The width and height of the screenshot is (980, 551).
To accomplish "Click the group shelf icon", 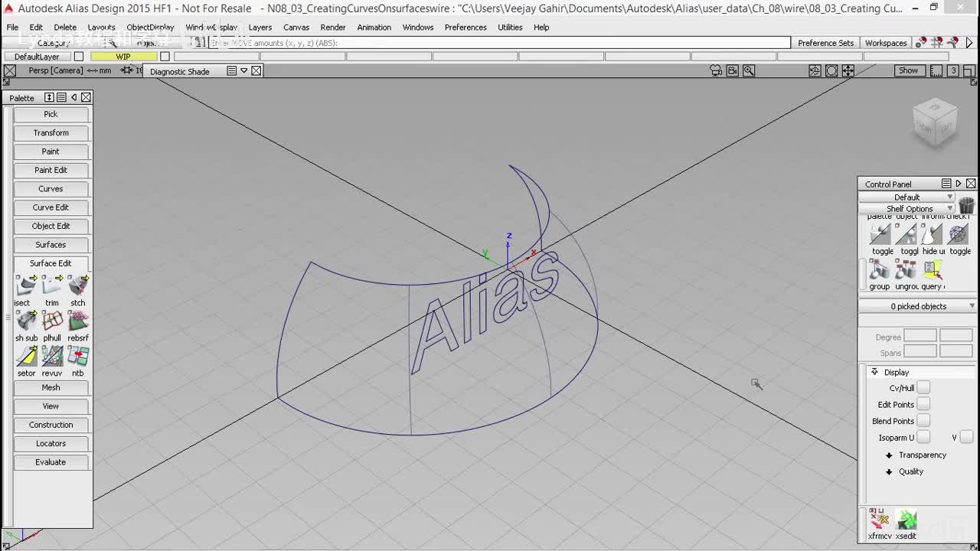I will [x=880, y=270].
